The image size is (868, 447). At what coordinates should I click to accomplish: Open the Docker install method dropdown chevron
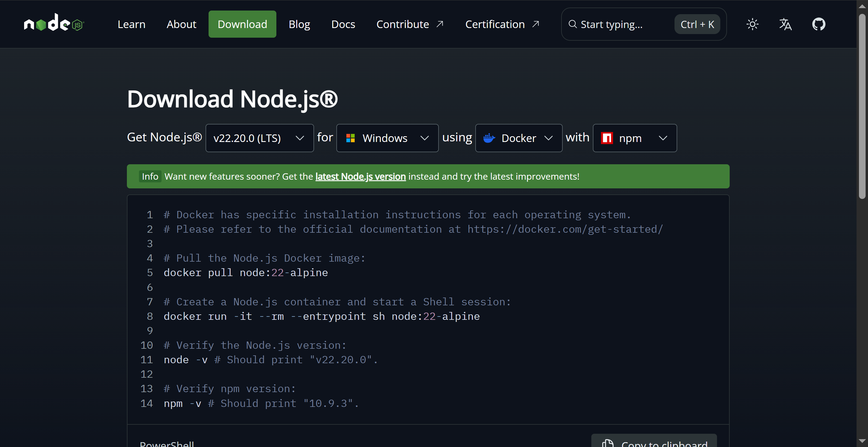[548, 138]
